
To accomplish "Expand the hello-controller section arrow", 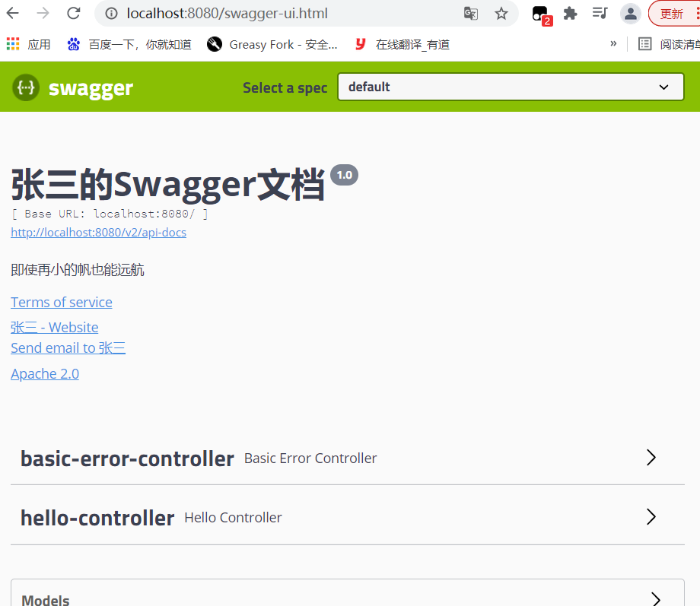I will [x=651, y=517].
